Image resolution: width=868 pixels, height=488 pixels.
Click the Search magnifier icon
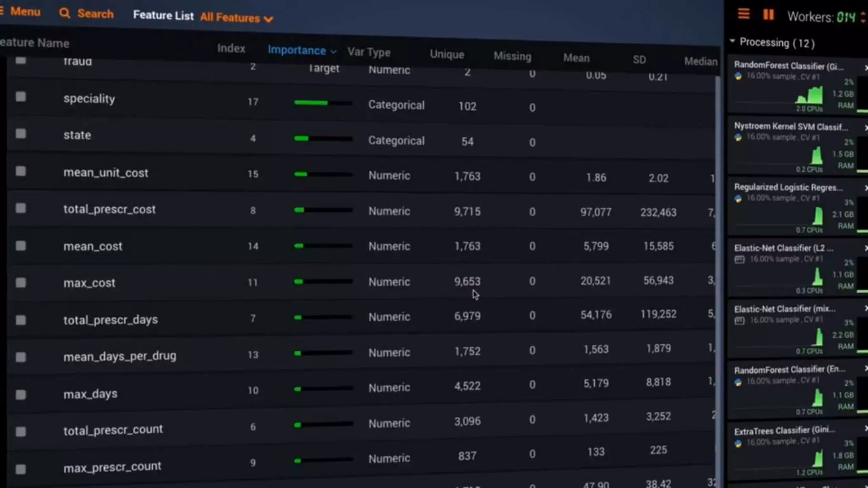[64, 14]
